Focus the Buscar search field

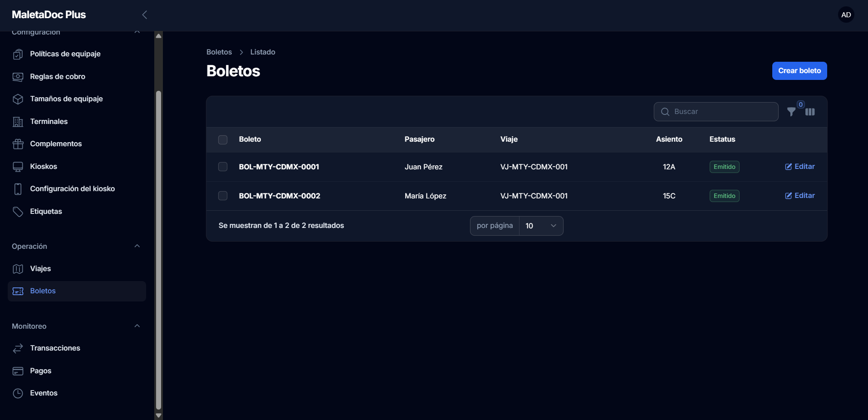coord(716,112)
